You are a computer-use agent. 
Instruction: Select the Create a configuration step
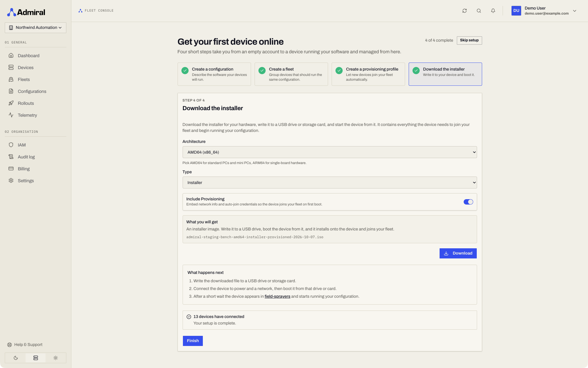pos(214,74)
